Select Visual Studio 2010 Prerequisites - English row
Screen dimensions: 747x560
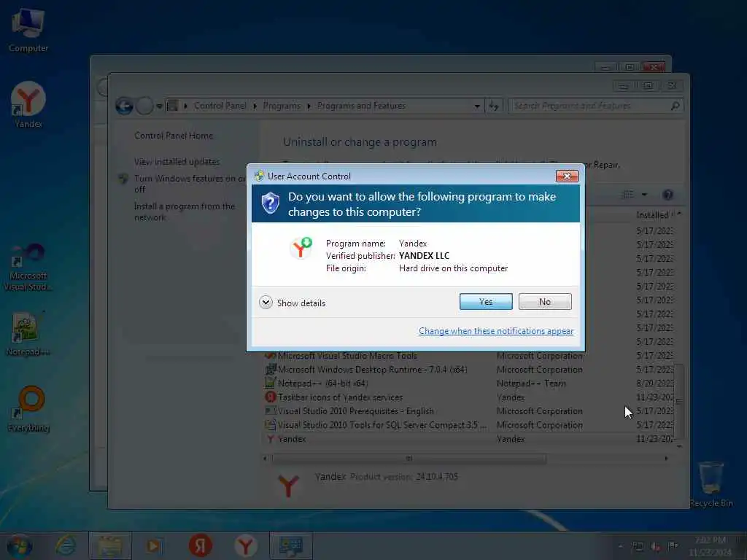[x=469, y=411]
